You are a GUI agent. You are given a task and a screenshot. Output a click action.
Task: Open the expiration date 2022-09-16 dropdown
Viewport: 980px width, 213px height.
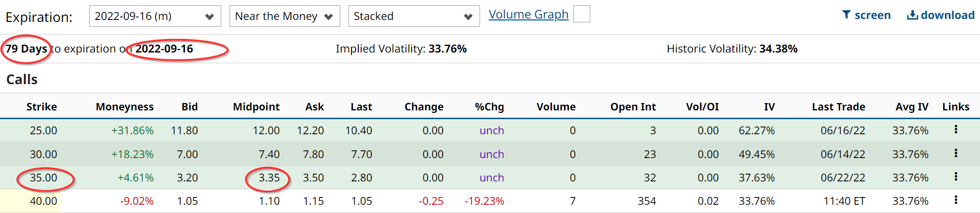pos(155,16)
